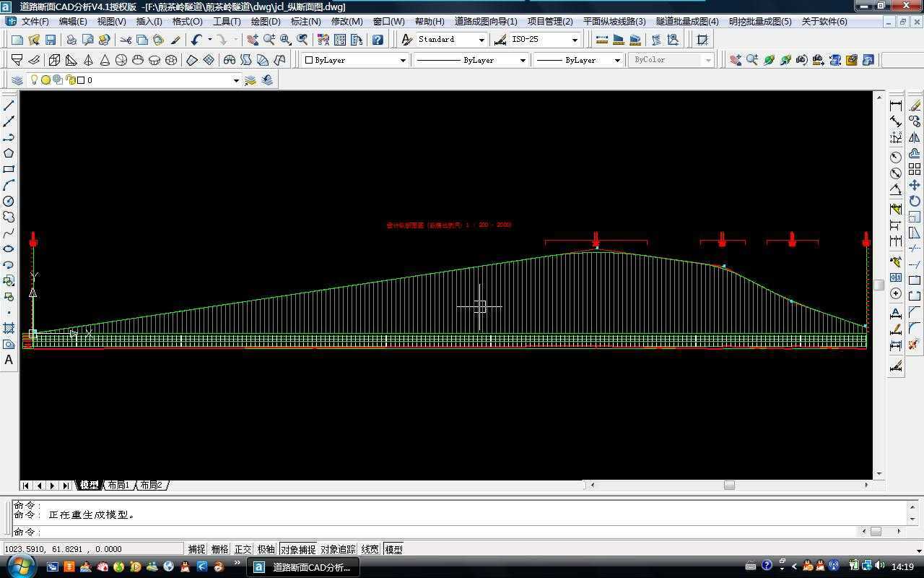Image resolution: width=924 pixels, height=578 pixels.
Task: Select the Polygon tool
Action: (9, 153)
